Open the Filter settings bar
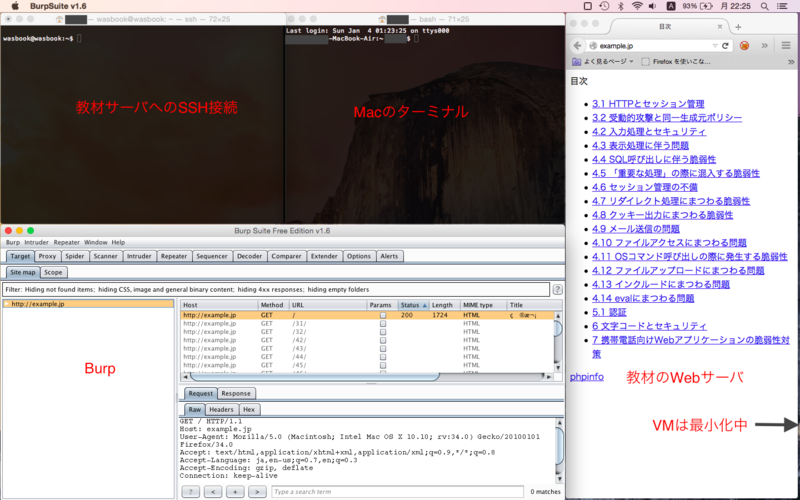Viewport: 800px width, 500px height. click(x=276, y=289)
